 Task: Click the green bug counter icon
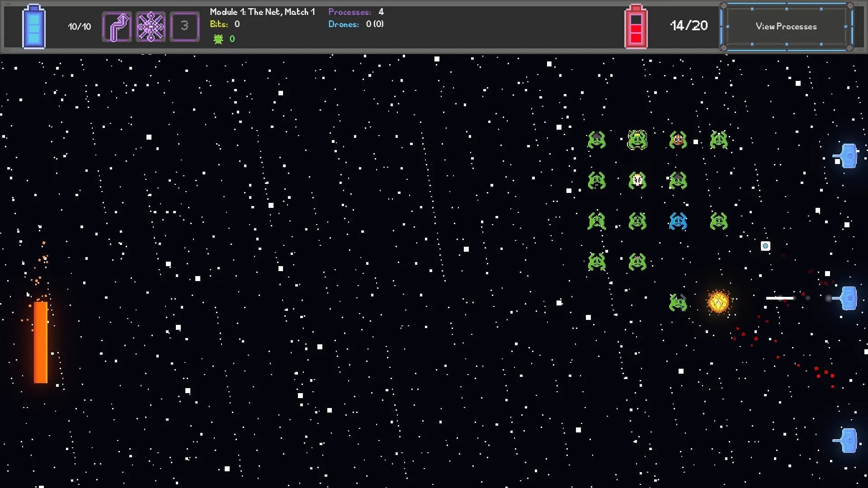click(x=218, y=39)
